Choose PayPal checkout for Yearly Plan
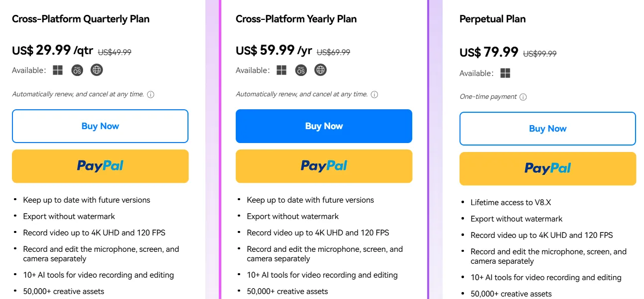 coord(324,166)
